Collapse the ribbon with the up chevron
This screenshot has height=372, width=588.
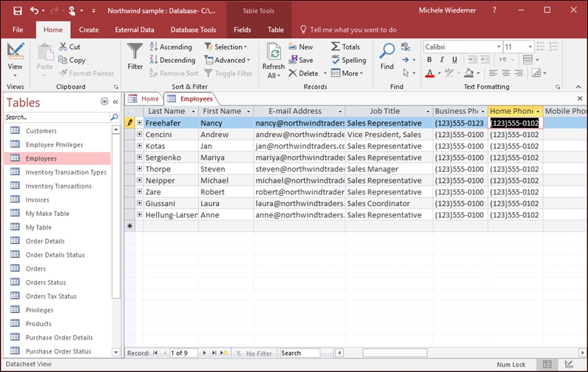point(578,87)
